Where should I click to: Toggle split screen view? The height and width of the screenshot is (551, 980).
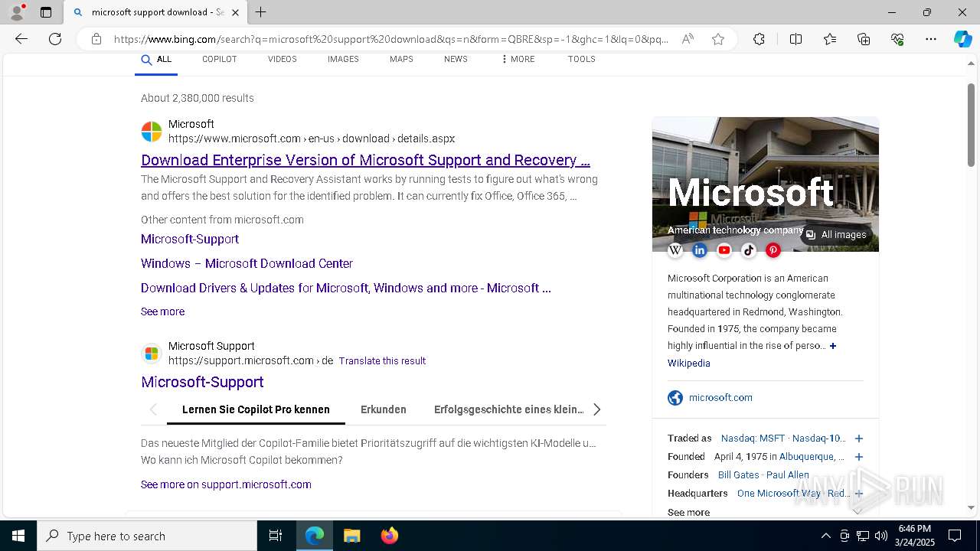pos(795,39)
